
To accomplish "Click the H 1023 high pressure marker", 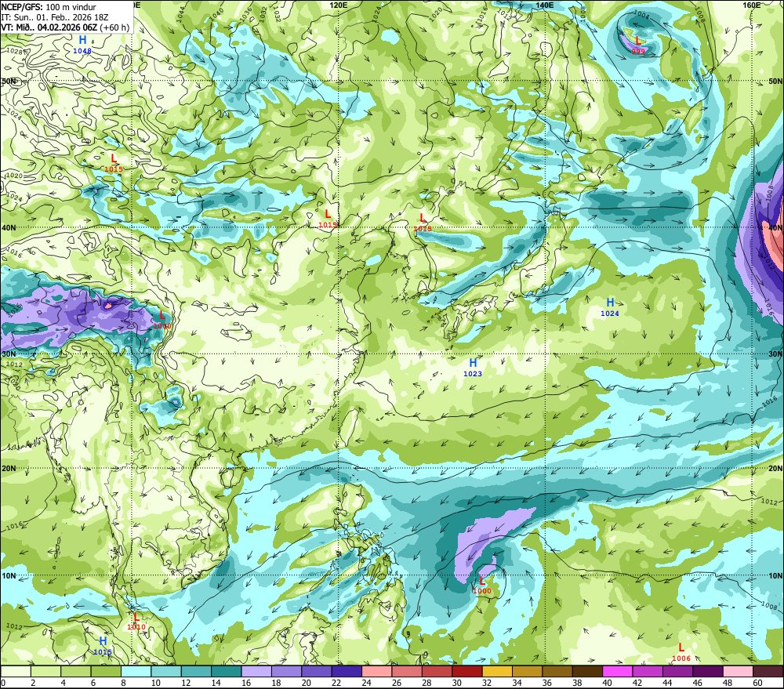I will pos(473,367).
